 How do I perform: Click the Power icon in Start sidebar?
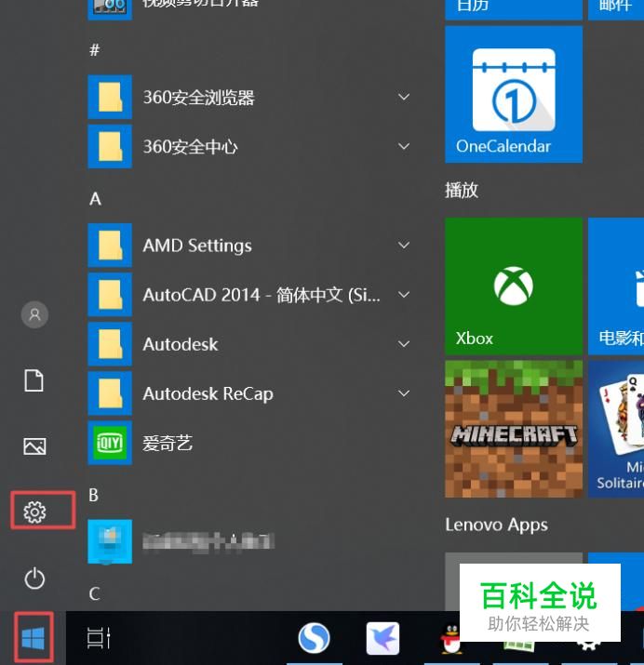[x=34, y=579]
